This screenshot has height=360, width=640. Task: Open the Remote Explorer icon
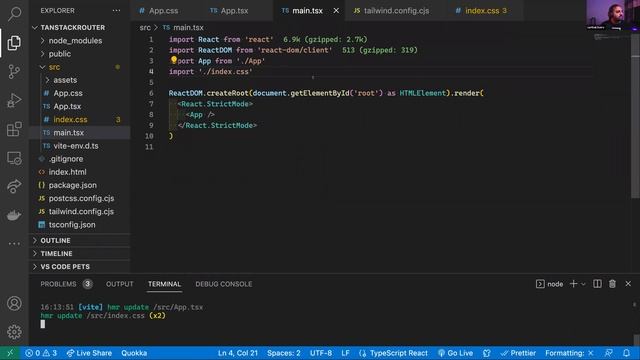[14, 158]
